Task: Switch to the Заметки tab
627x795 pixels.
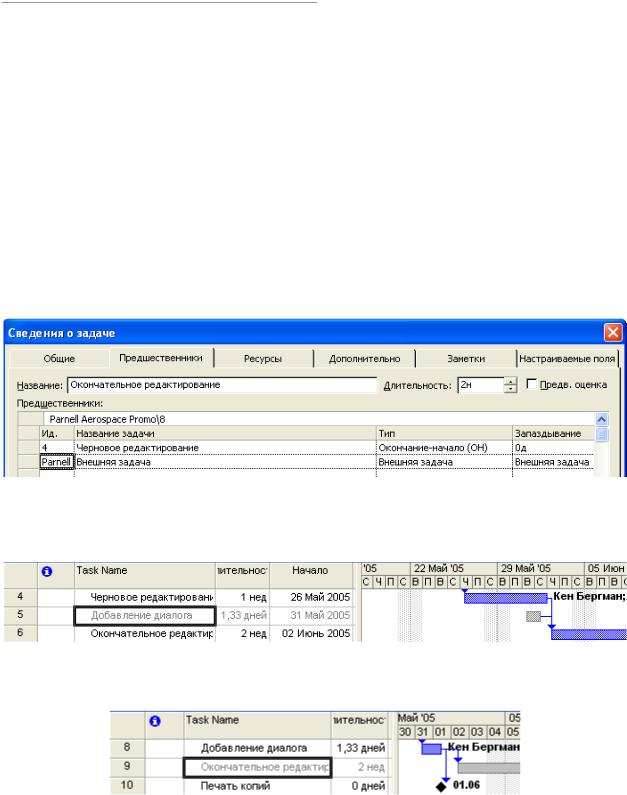Action: 466,358
